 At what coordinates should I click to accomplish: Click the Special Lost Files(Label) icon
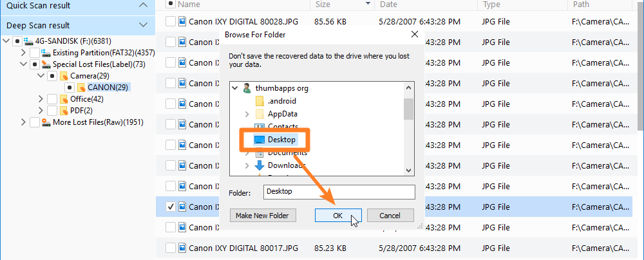46,64
